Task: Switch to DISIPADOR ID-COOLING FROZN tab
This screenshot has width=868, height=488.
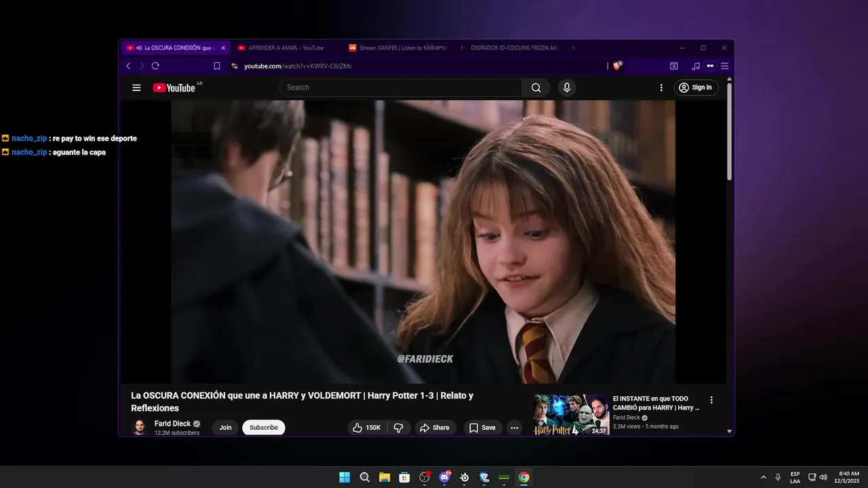Action: coord(509,47)
